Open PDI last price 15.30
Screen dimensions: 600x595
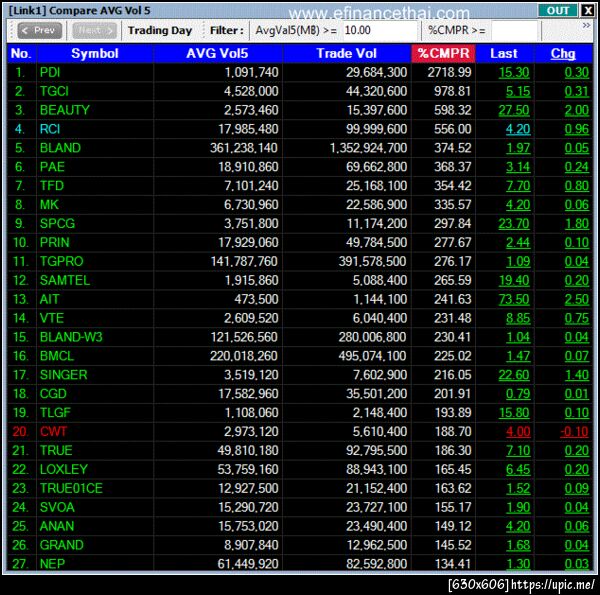[x=514, y=72]
